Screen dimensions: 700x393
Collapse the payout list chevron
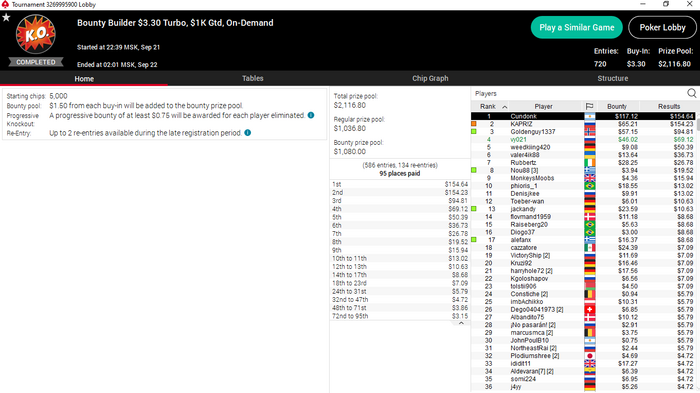[461, 323]
